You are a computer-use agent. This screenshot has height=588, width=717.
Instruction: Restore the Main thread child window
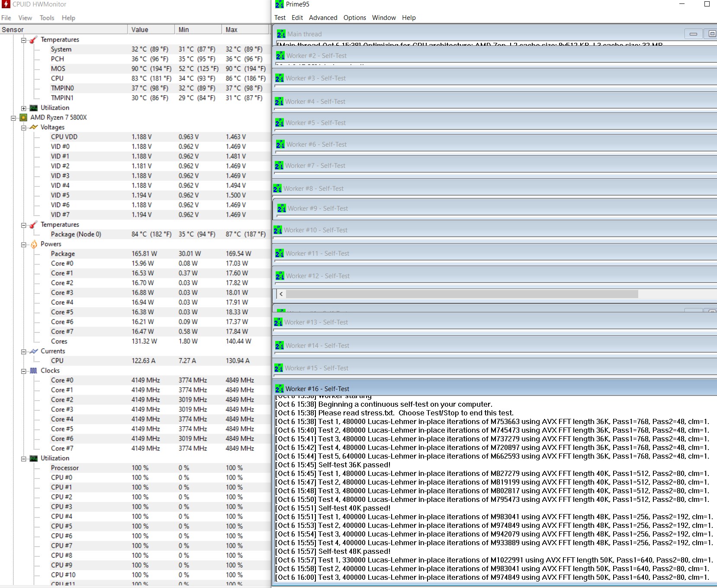coord(711,34)
